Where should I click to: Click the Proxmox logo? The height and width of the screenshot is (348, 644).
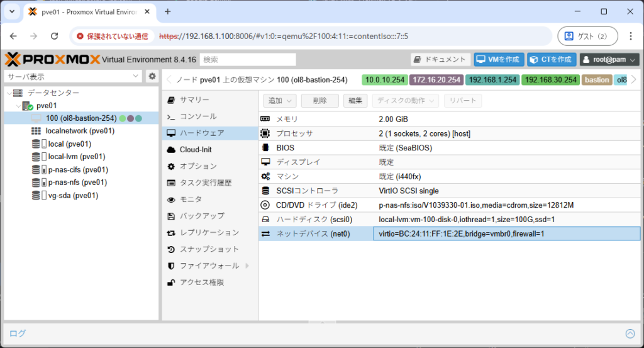tap(52, 60)
